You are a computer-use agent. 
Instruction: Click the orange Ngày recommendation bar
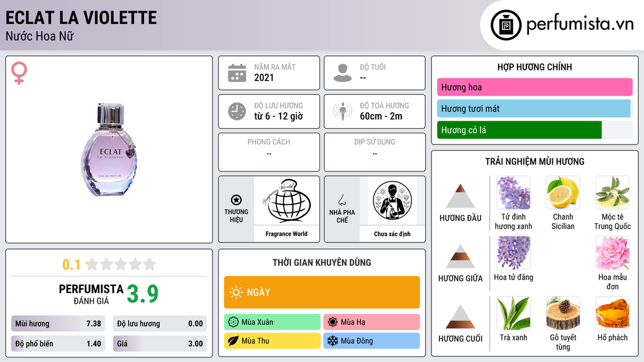321,292
